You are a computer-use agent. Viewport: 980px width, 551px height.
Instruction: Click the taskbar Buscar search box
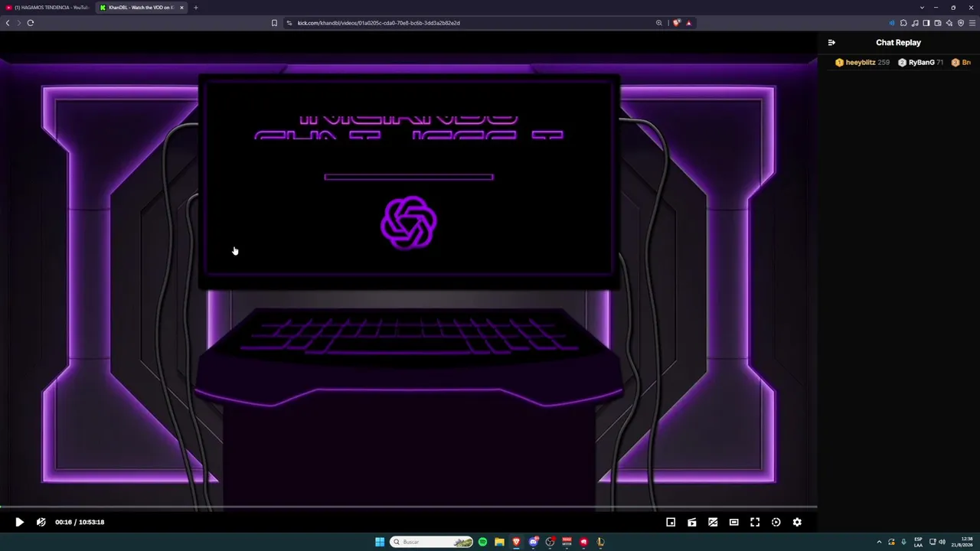coord(432,542)
